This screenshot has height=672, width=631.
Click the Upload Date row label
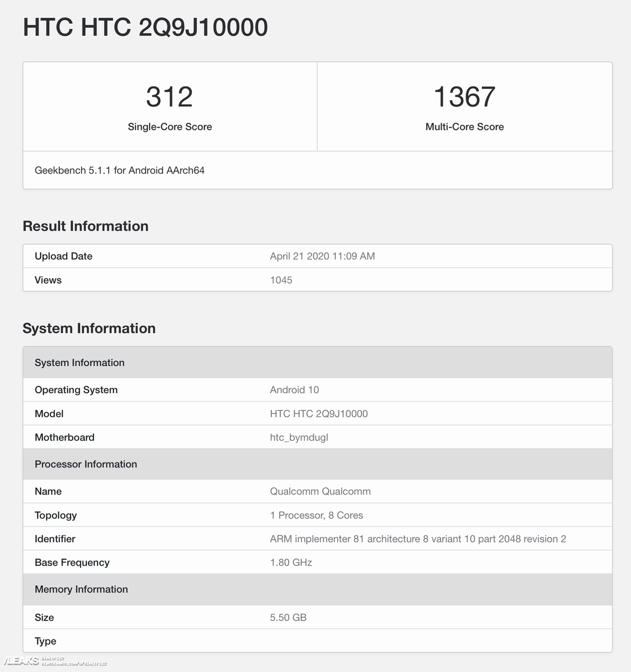63,256
